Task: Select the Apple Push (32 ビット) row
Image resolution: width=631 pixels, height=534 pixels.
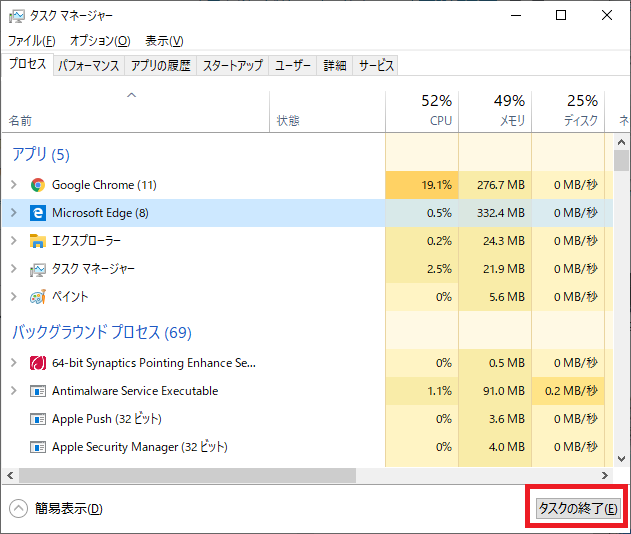Action: pyautogui.click(x=107, y=419)
